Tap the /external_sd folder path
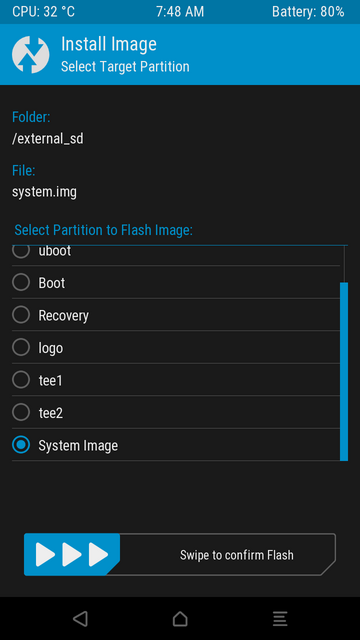The width and height of the screenshot is (360, 640). coord(48,139)
